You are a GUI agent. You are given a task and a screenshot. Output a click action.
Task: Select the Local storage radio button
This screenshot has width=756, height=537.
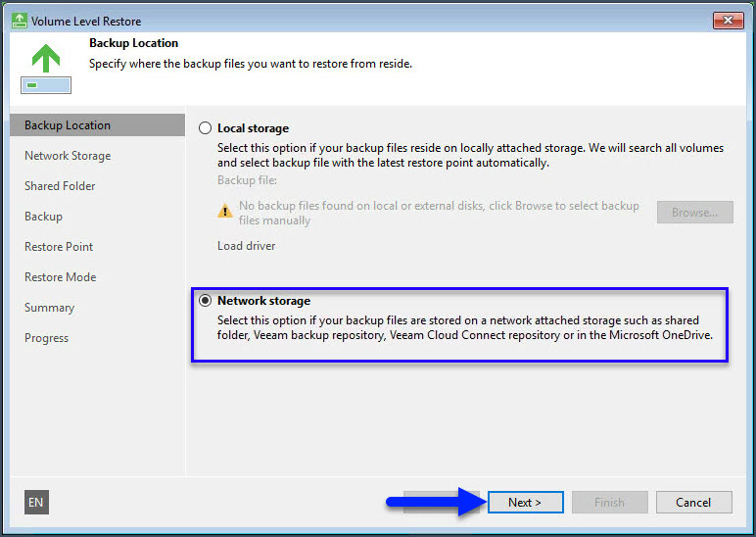(205, 128)
